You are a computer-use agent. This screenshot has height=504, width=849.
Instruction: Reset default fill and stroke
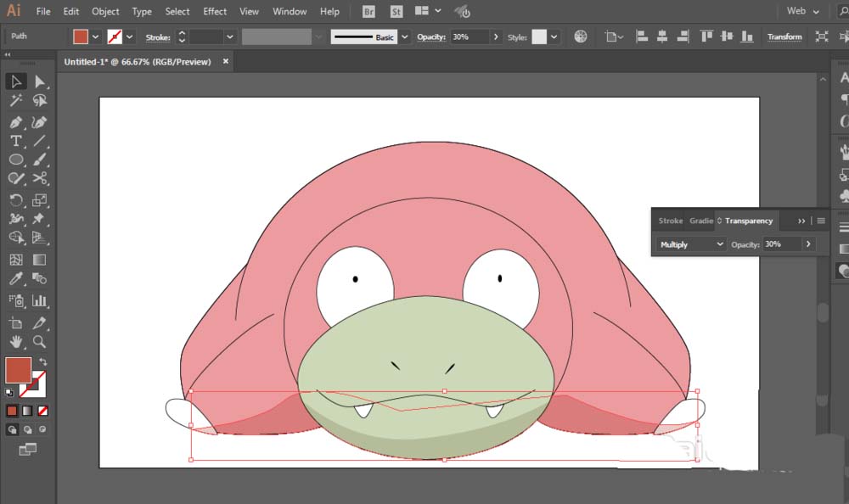pos(9,393)
